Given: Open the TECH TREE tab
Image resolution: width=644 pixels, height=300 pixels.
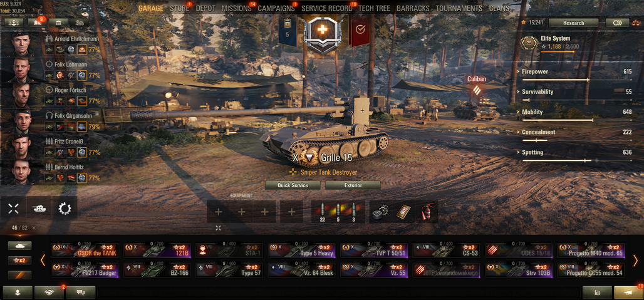Looking at the screenshot, I should pyautogui.click(x=374, y=8).
